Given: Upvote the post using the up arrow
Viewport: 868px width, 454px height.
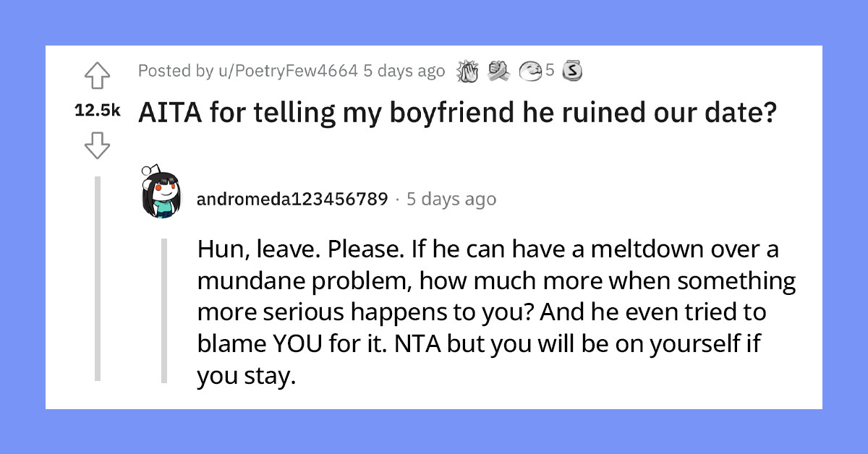Looking at the screenshot, I should point(98,72).
